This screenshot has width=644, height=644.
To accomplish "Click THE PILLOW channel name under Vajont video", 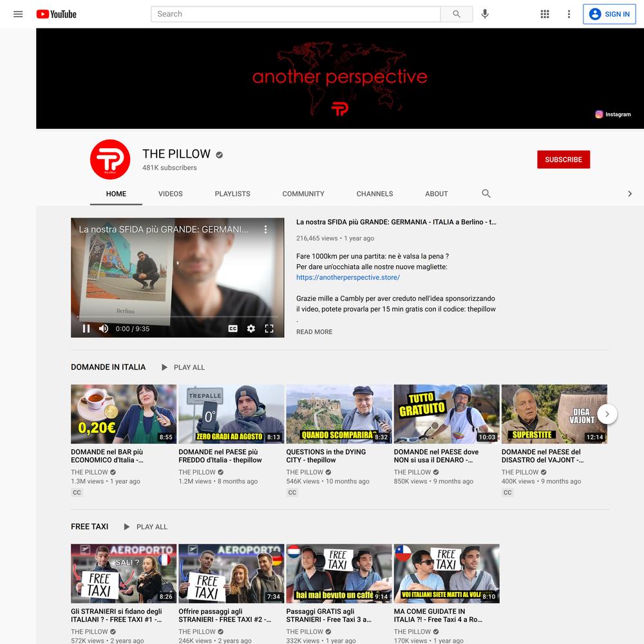I will (x=520, y=472).
